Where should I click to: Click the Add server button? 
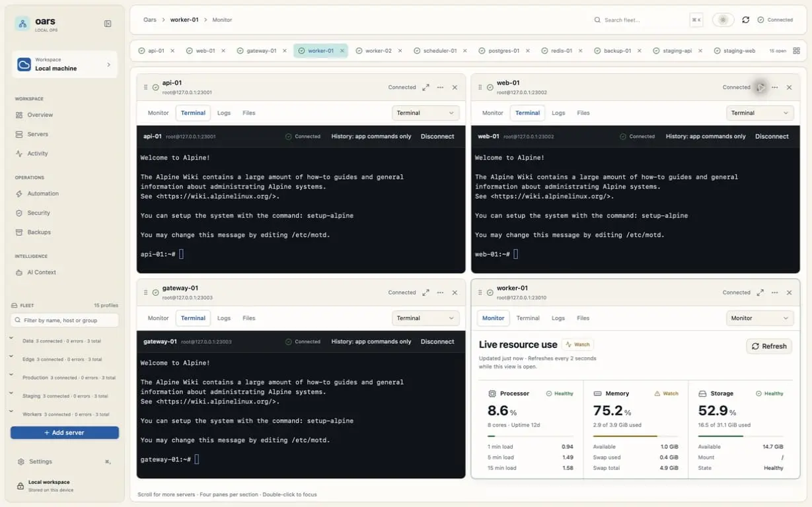(x=64, y=432)
